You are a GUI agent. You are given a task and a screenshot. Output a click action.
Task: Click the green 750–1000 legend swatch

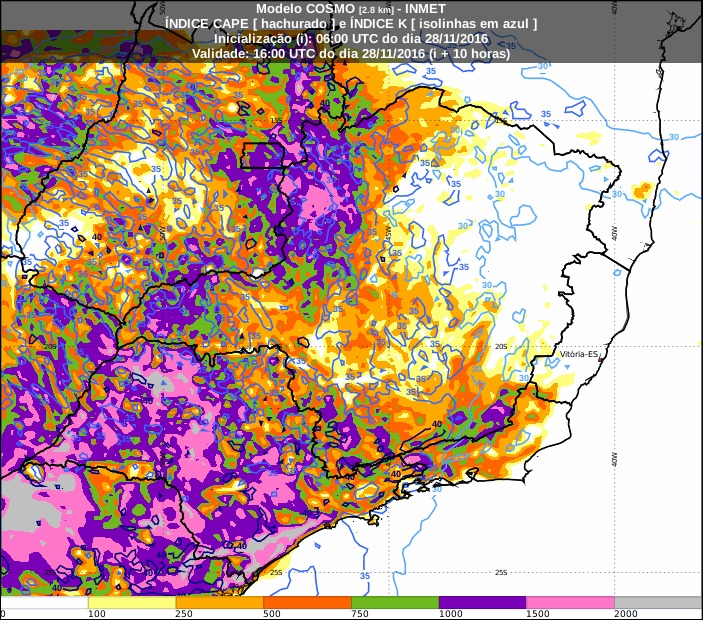(395, 603)
